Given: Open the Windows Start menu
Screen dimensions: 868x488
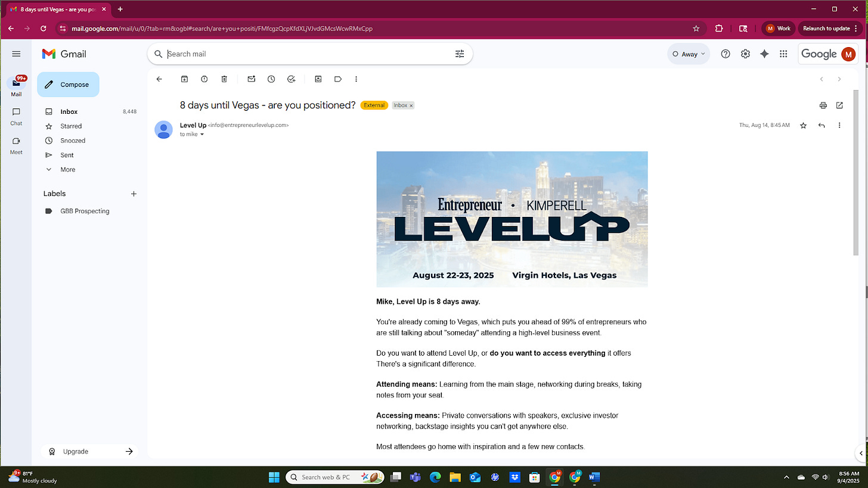Looking at the screenshot, I should click(274, 477).
